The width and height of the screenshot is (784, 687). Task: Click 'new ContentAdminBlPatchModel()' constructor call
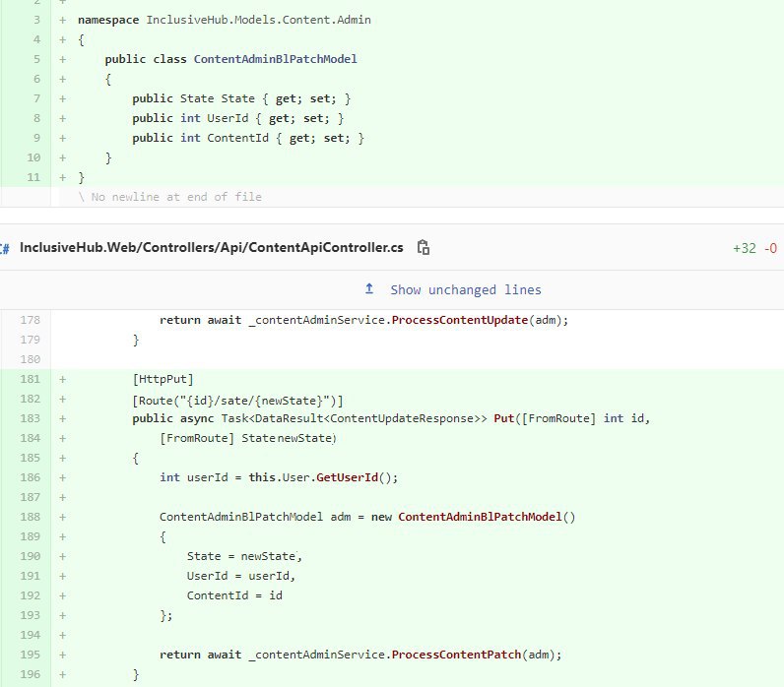pyautogui.click(x=474, y=517)
